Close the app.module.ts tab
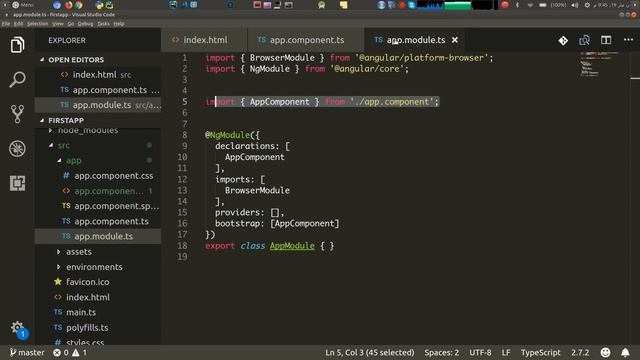 click(x=455, y=40)
